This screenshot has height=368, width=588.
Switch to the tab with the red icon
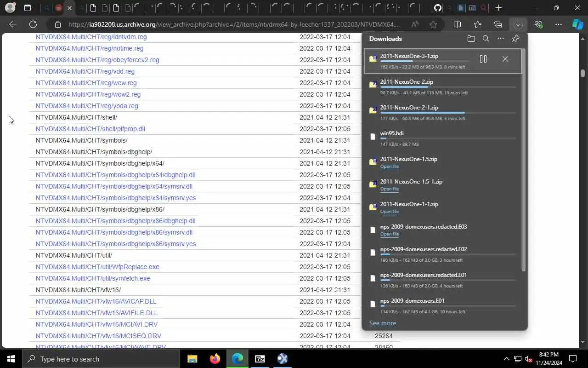coord(58,8)
